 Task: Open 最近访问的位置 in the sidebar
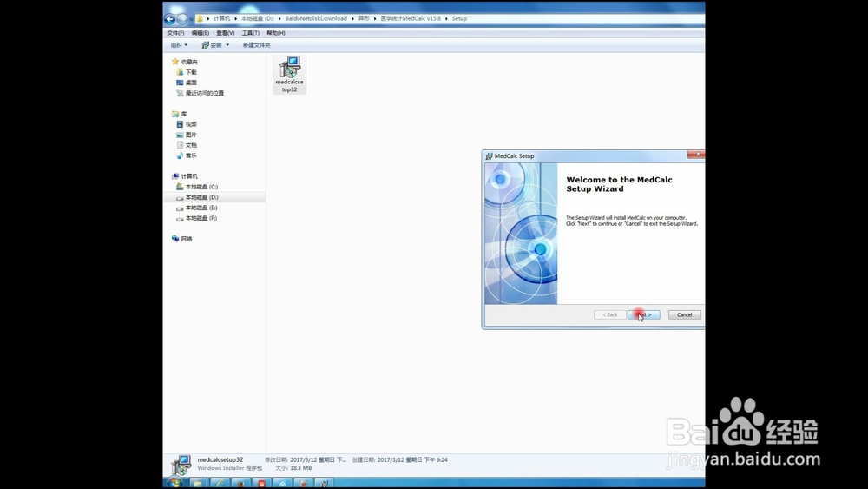[x=200, y=93]
